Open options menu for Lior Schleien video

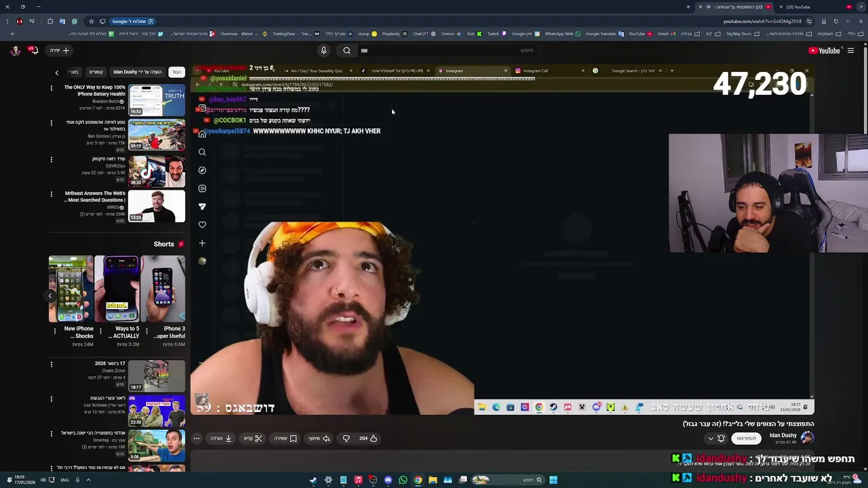[x=51, y=399]
